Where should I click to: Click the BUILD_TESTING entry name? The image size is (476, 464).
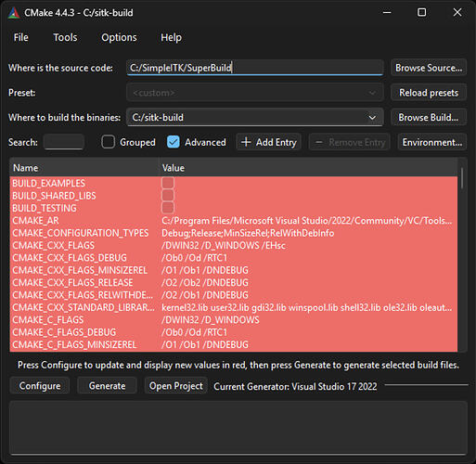45,208
